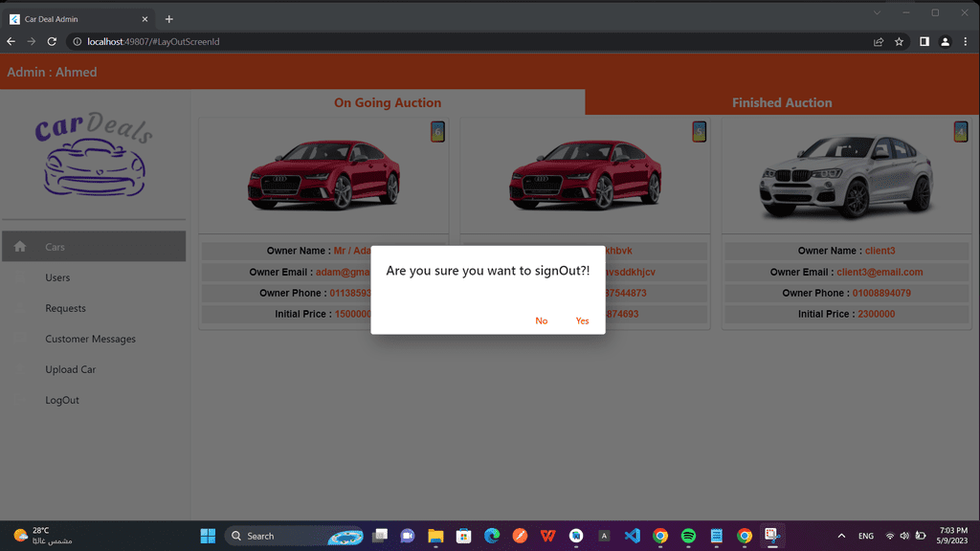Image resolution: width=980 pixels, height=551 pixels.
Task: Open Upload Car in the sidebar
Action: [x=94, y=369]
